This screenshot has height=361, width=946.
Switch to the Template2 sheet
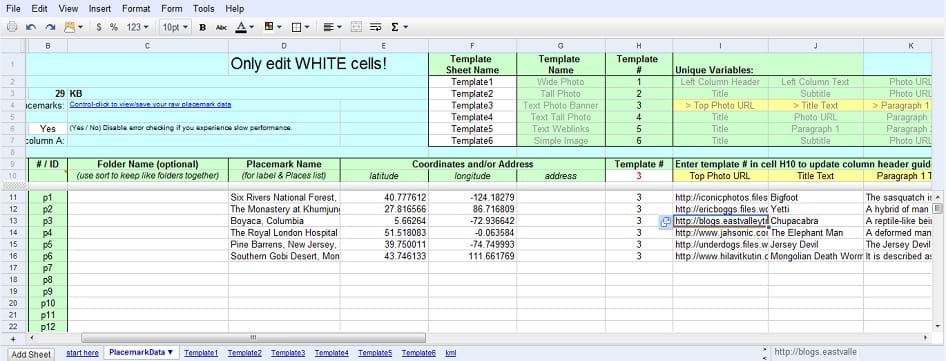pyautogui.click(x=244, y=353)
